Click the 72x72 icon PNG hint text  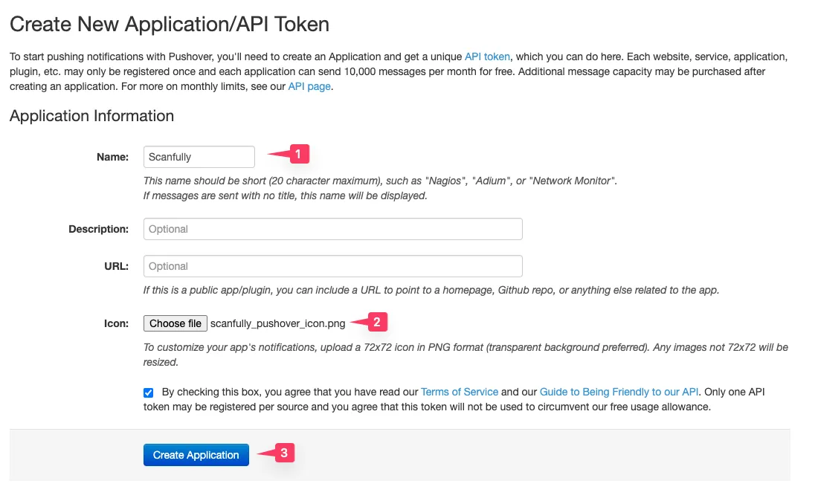466,355
